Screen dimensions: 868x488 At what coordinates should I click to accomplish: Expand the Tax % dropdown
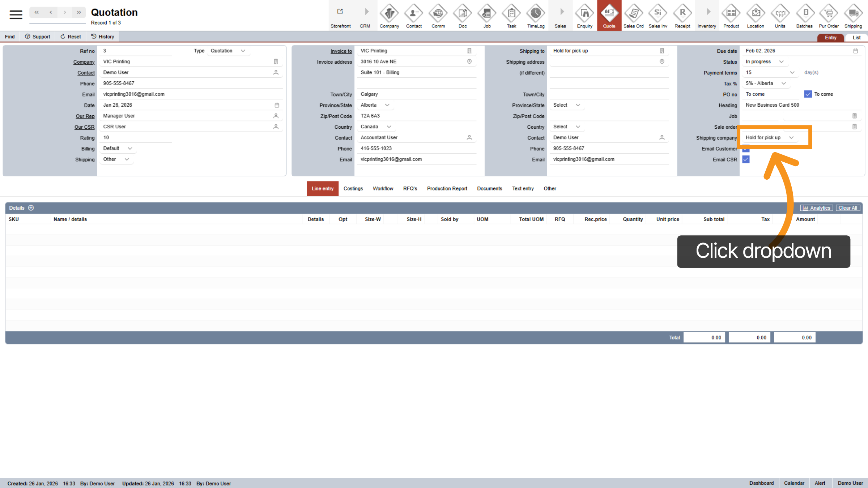[783, 84]
